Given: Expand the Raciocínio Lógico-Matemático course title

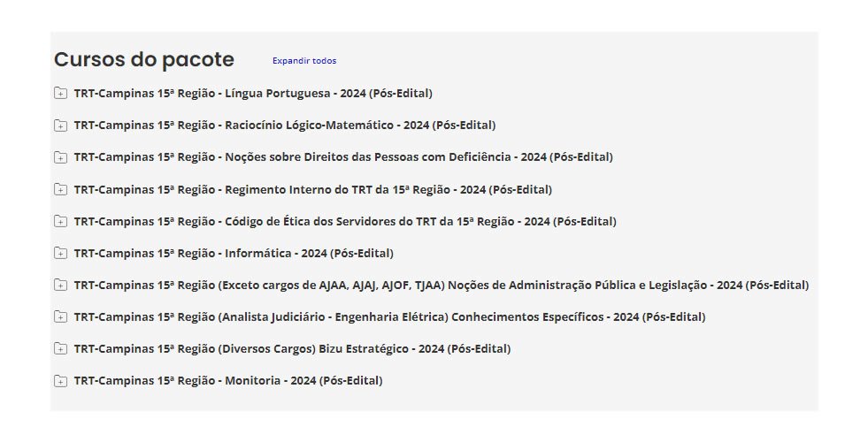Looking at the screenshot, I should click(x=285, y=125).
